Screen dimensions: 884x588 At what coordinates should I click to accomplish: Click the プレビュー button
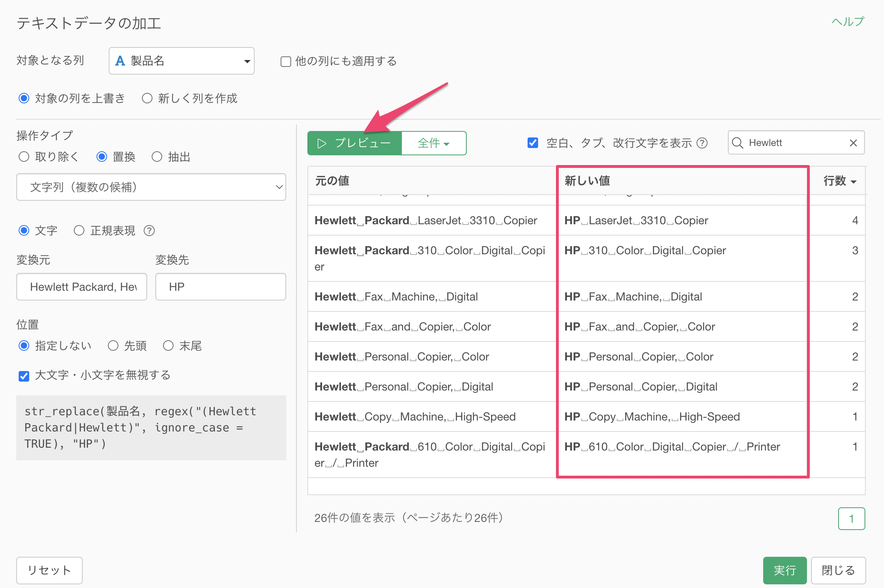[x=354, y=143]
